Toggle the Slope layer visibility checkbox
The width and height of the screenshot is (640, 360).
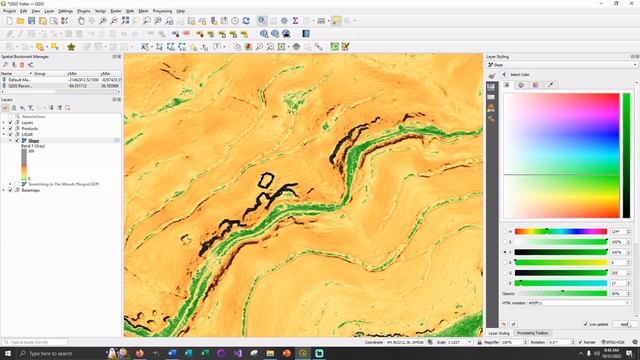pyautogui.click(x=17, y=140)
